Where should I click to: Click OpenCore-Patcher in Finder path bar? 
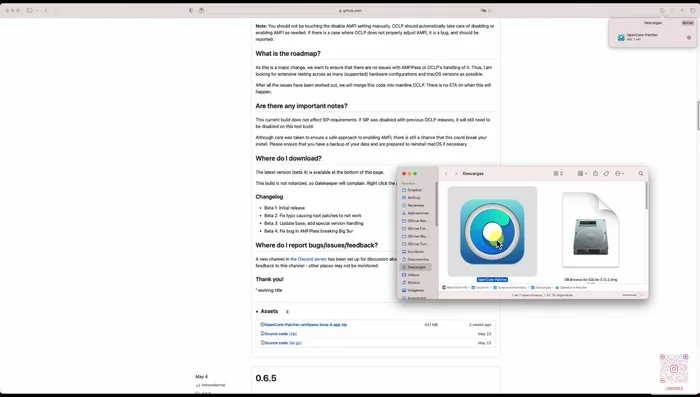[x=571, y=288]
